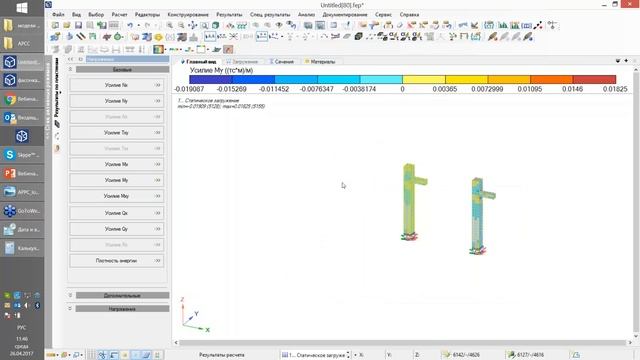Click the New document toolbar icon
Screen dimensions: 640x360
55,25
